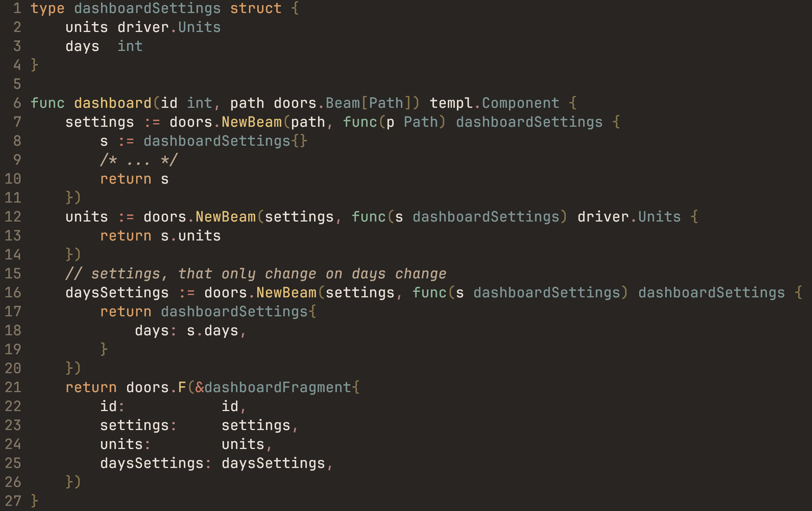
Task: Click the units variable declared on line 12
Action: coord(86,217)
